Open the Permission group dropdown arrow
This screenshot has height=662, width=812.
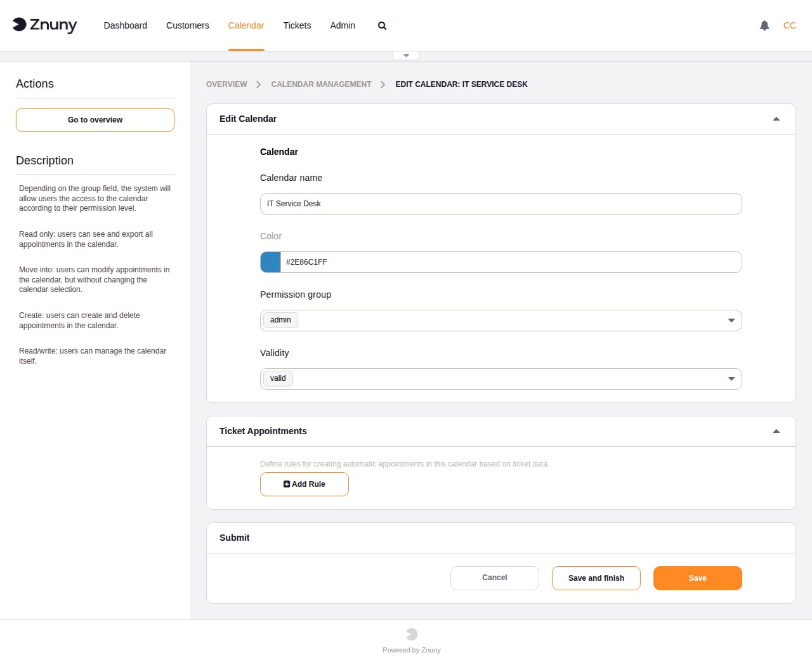(x=731, y=321)
